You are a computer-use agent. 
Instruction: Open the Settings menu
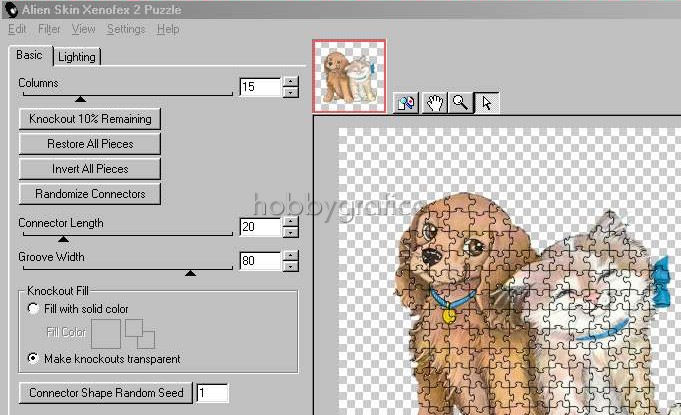pos(126,29)
